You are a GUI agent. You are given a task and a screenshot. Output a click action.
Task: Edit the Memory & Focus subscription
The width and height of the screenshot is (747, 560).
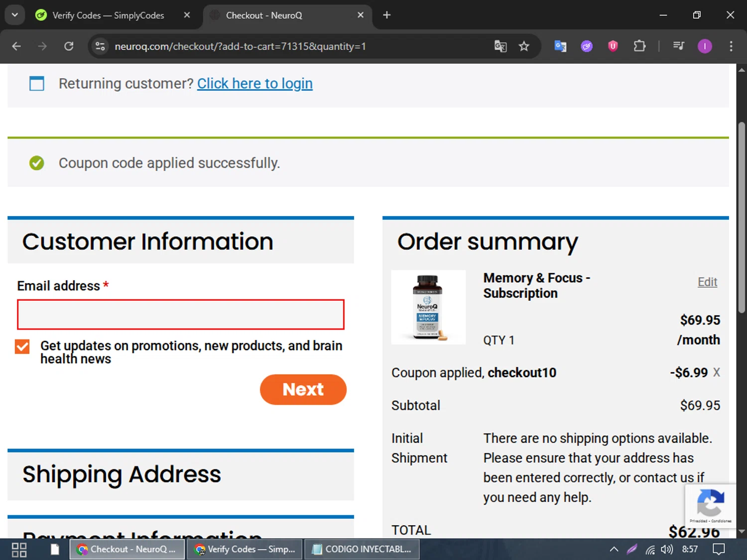707,282
